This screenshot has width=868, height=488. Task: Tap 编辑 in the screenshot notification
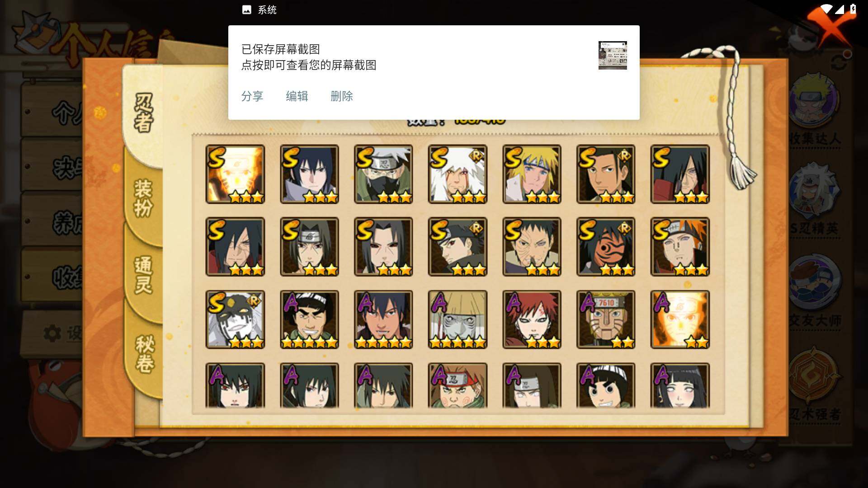297,96
